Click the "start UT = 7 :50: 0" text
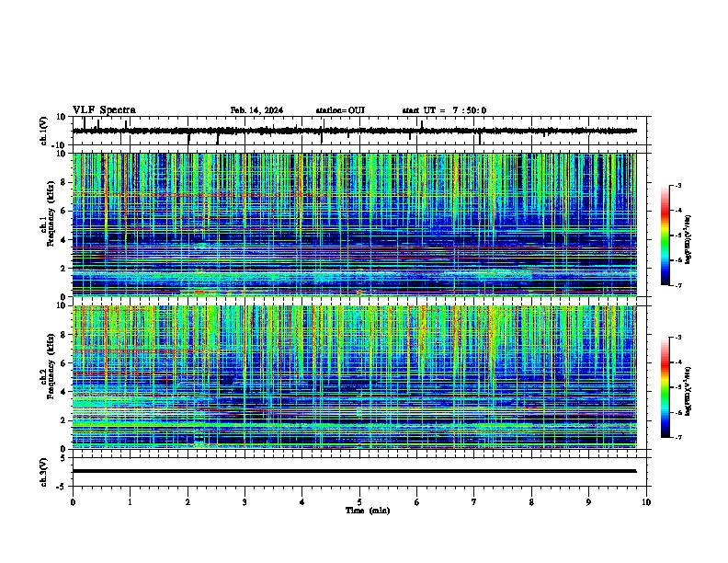 point(444,110)
